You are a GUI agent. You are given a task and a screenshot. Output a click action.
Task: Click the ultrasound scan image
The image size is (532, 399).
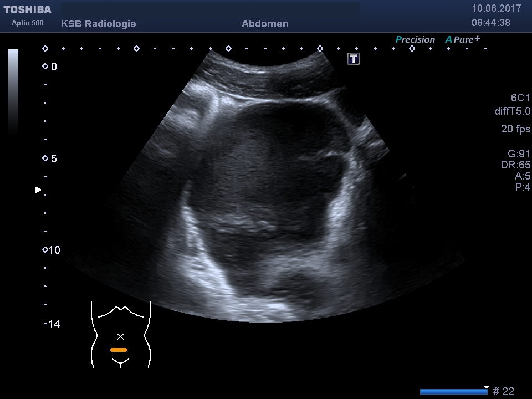point(265,187)
